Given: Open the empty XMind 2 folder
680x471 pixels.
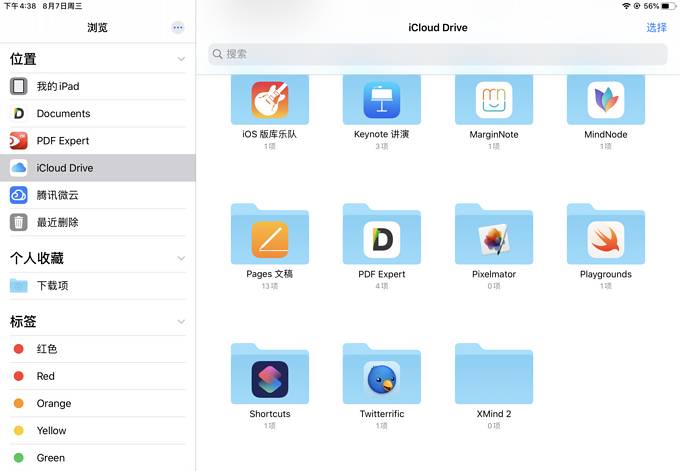Looking at the screenshot, I should (494, 374).
